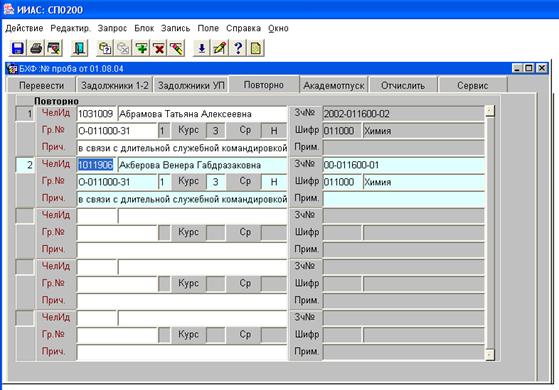Click Химия speciality field in record 2
The width and height of the screenshot is (559, 390).
tap(424, 182)
